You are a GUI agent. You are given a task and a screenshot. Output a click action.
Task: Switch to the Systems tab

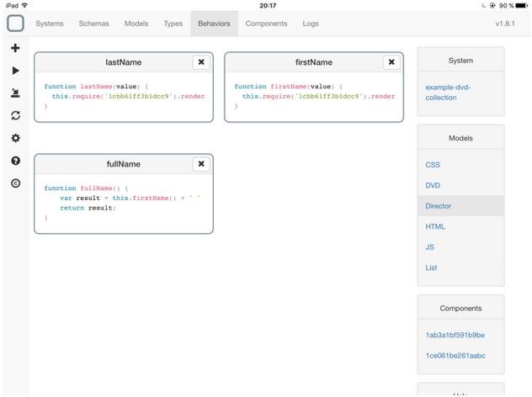tap(50, 24)
